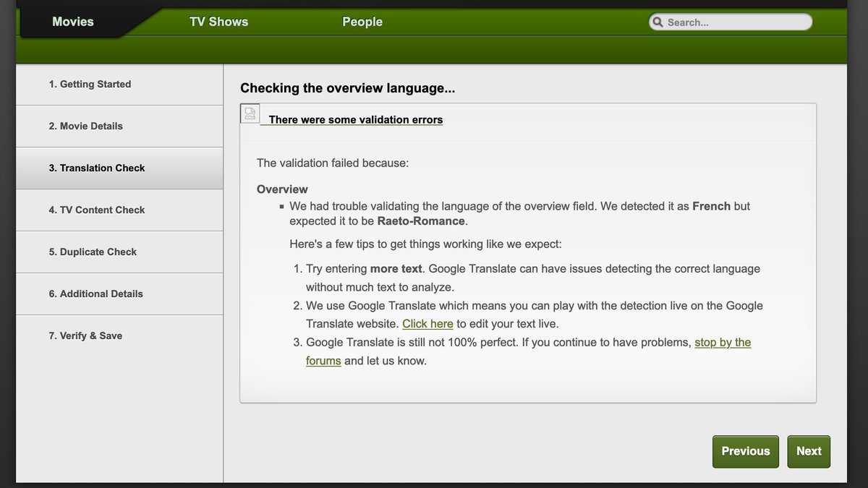Select step 2. Movie Details

pos(119,126)
